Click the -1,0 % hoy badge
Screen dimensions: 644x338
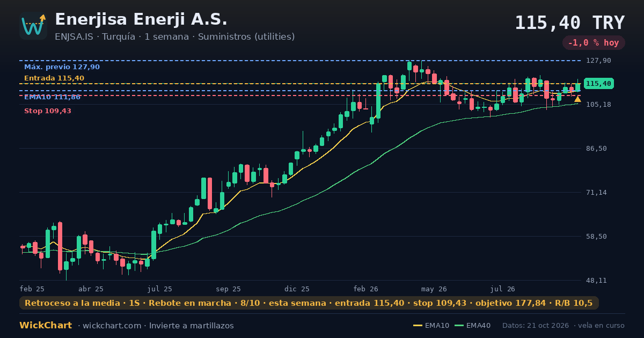point(594,43)
